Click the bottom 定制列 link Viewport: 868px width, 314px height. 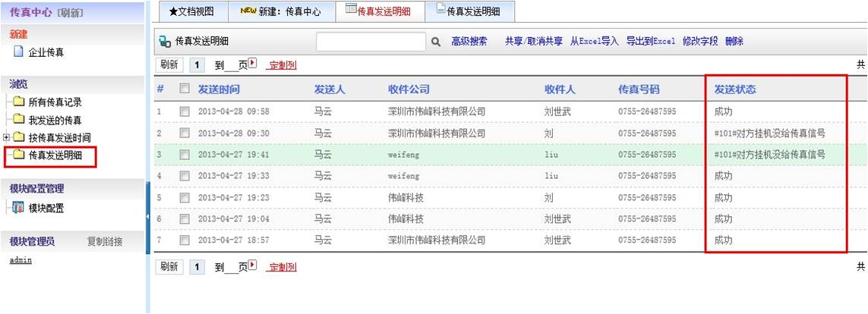point(282,267)
